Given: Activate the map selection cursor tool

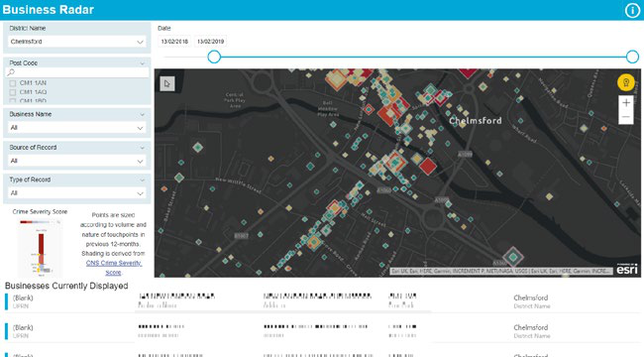Looking at the screenshot, I should 167,83.
